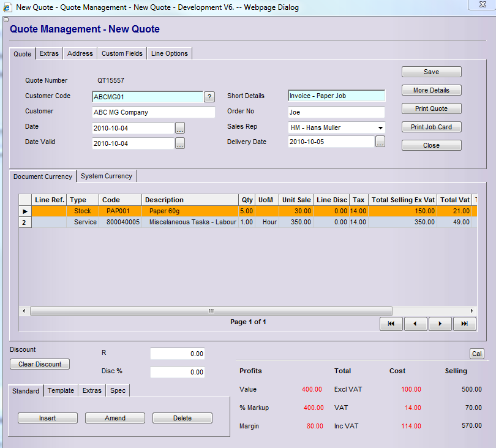The image size is (496, 448).
Task: Click the Clear Discount button
Action: tap(40, 364)
